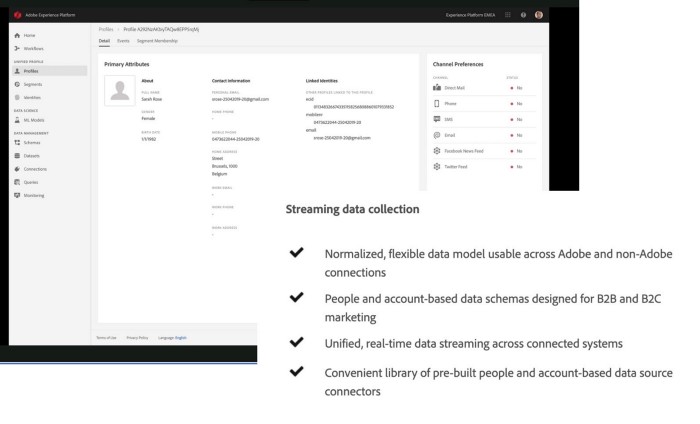Open the Experience Platform EMEA org switcher
The height and width of the screenshot is (424, 700).
(x=470, y=15)
